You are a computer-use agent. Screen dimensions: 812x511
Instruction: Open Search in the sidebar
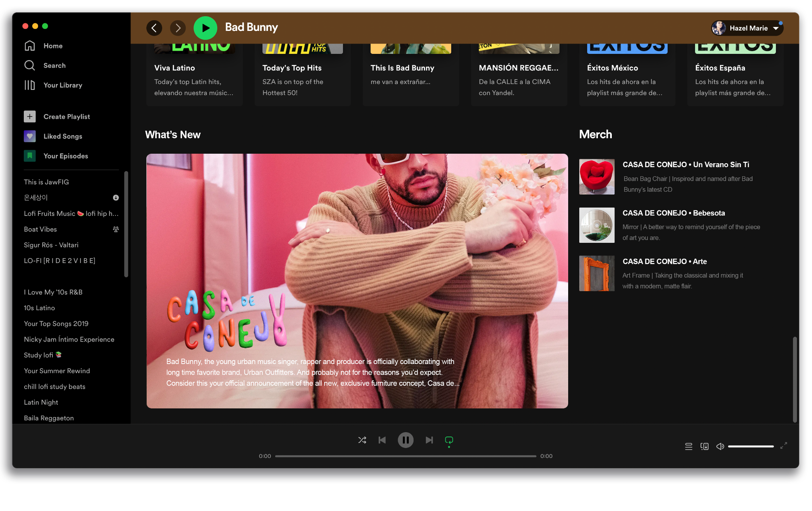coord(54,65)
